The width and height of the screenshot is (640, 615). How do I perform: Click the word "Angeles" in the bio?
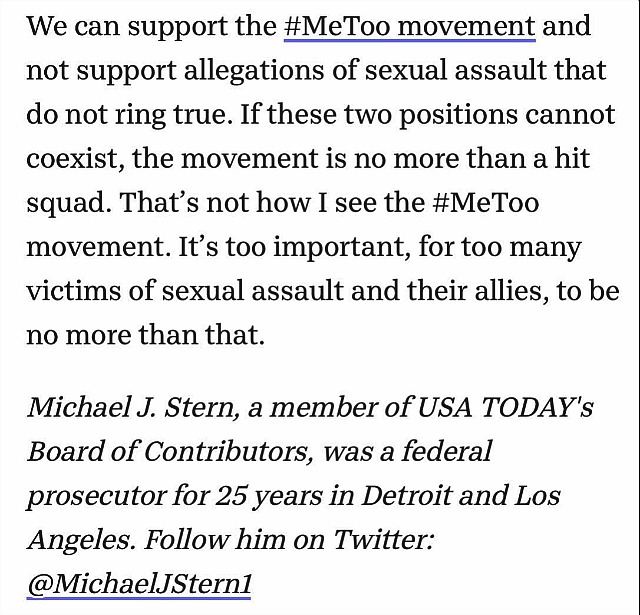coord(83,540)
